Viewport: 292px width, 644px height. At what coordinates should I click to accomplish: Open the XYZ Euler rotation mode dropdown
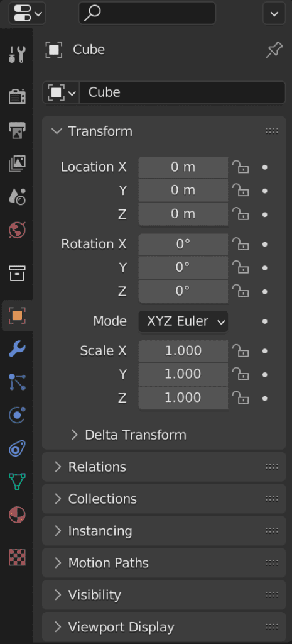183,321
